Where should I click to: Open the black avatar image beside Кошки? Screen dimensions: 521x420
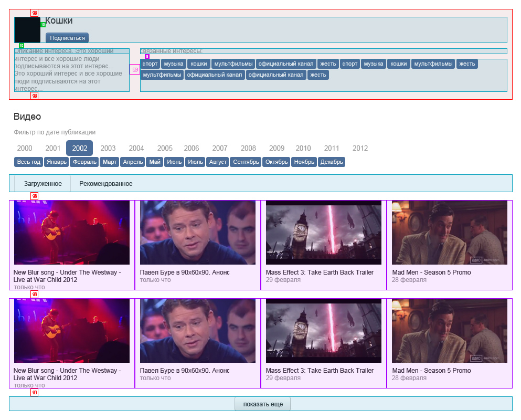[27, 30]
